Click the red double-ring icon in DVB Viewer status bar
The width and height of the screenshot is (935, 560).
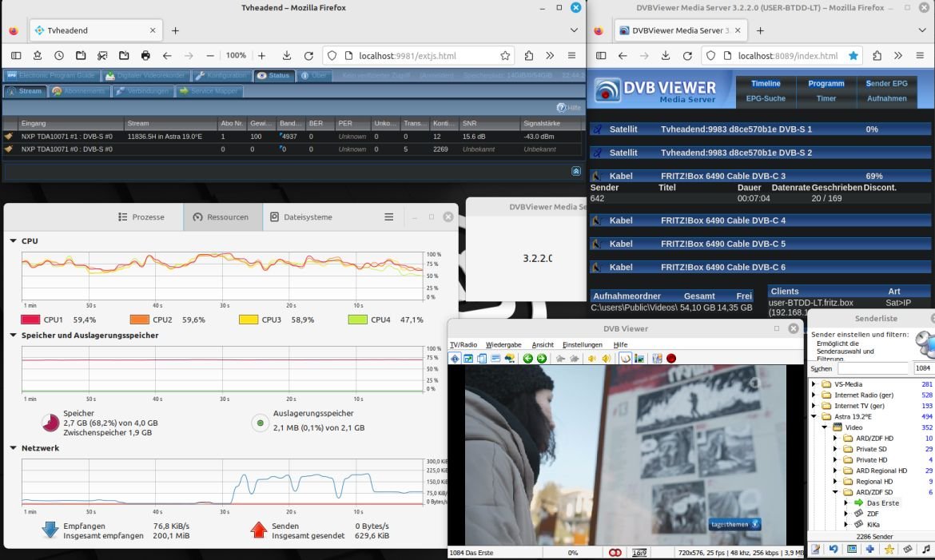click(x=615, y=553)
